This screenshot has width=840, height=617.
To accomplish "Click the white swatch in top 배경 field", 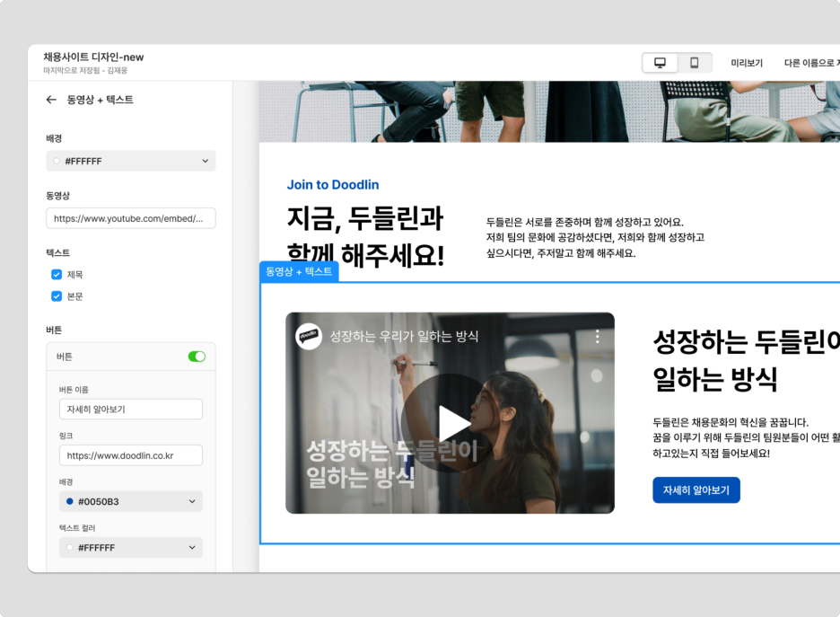I will [57, 161].
